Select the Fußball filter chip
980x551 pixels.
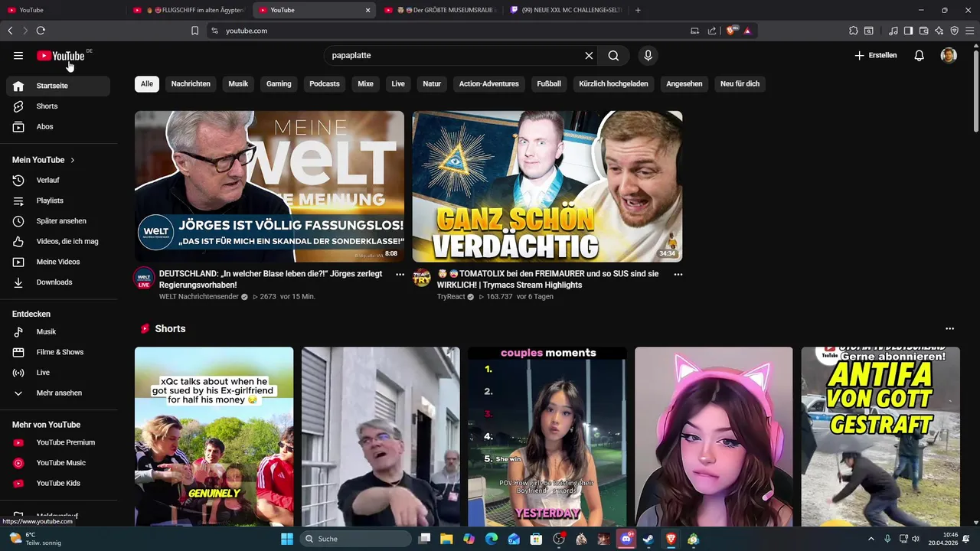(549, 83)
